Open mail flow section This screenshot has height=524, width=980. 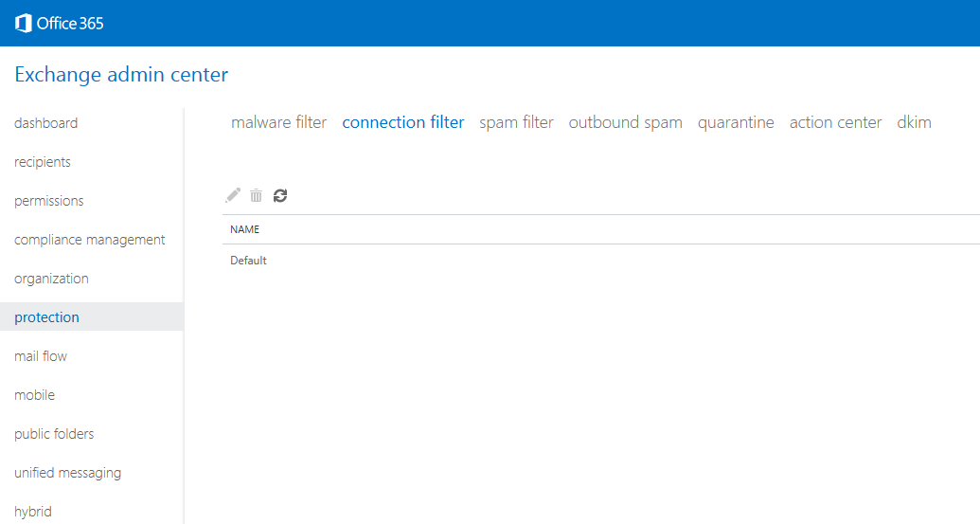tap(41, 356)
